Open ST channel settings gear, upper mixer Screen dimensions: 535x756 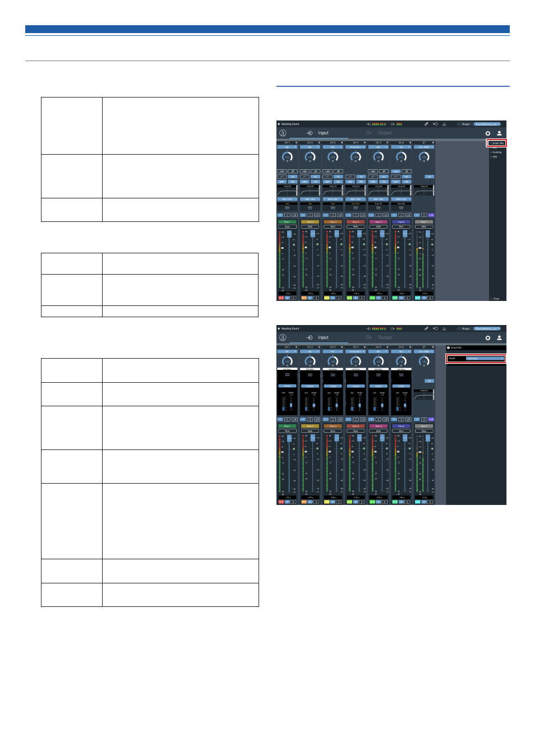click(433, 142)
